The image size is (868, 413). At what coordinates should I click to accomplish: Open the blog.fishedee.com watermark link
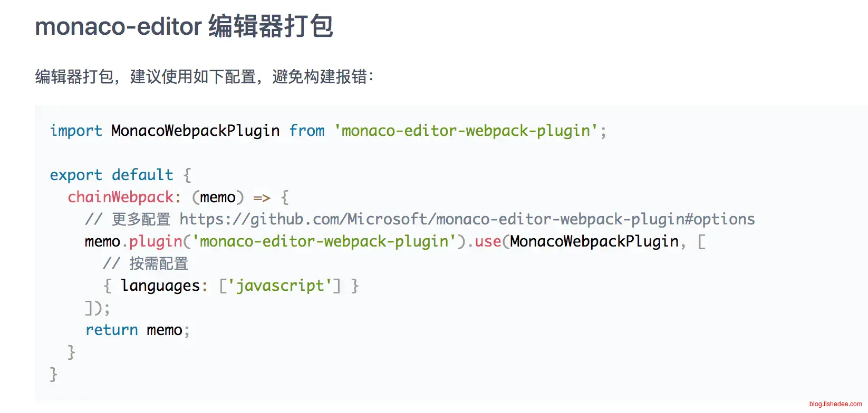(835, 404)
